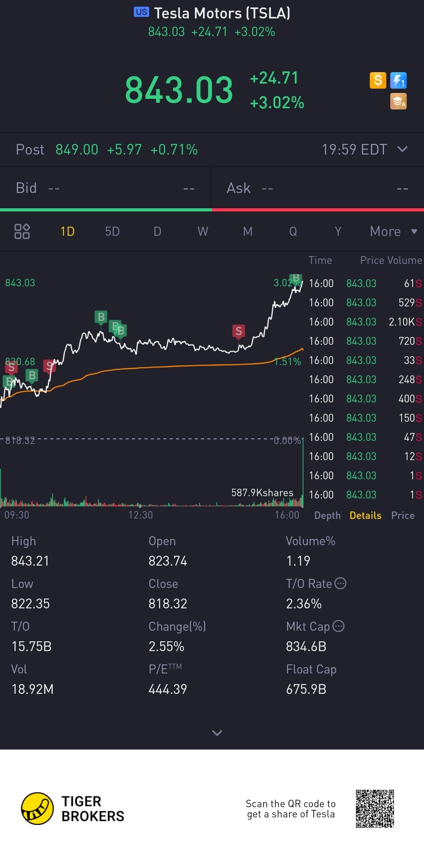Select the trade row with volume 529
The width and height of the screenshot is (424, 868).
pos(365,302)
